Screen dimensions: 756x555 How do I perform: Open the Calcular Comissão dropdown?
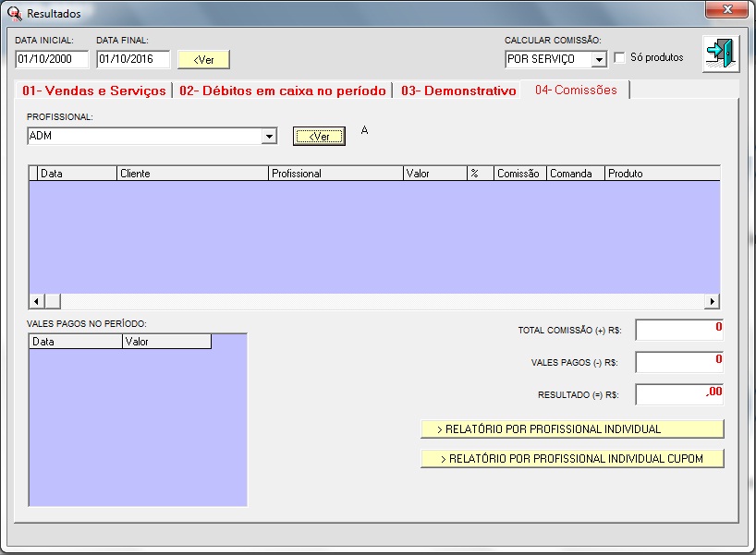(599, 59)
